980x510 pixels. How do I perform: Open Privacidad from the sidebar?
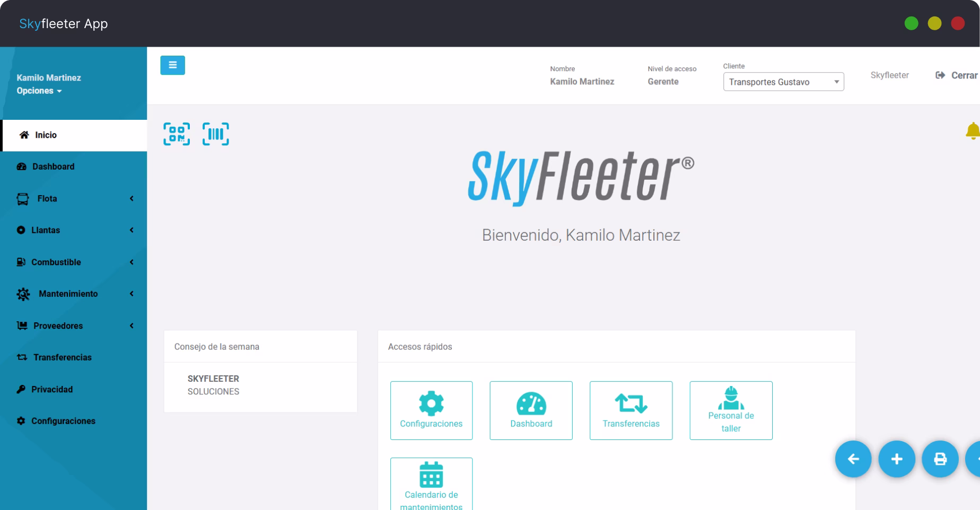52,389
